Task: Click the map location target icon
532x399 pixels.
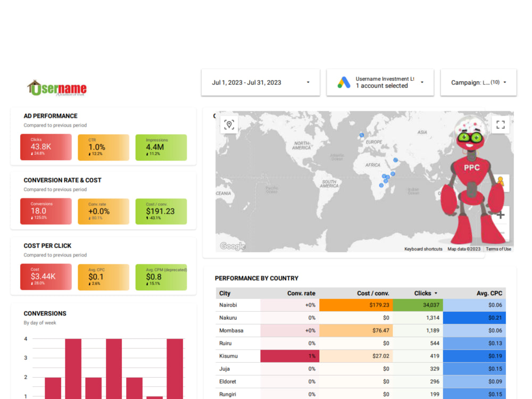Action: point(229,125)
